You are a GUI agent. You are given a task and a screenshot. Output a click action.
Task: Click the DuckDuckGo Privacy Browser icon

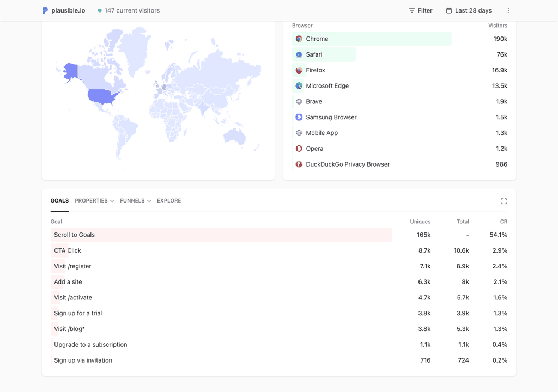[x=299, y=164]
